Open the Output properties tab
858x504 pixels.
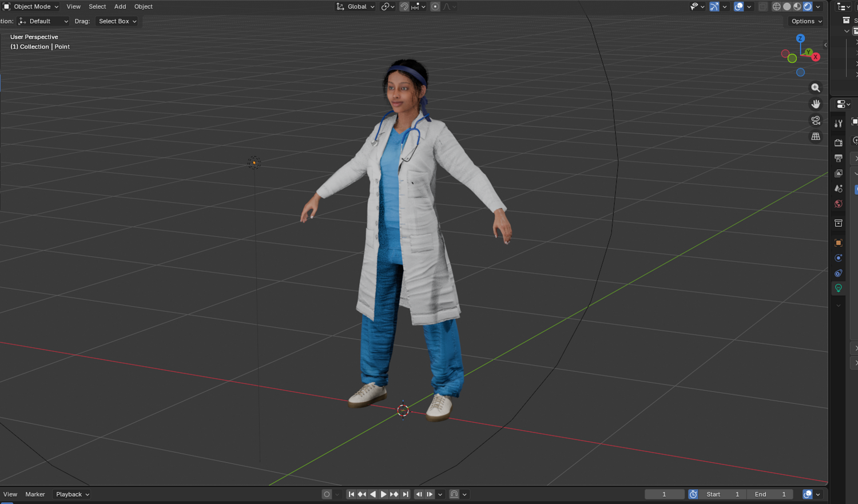point(839,158)
